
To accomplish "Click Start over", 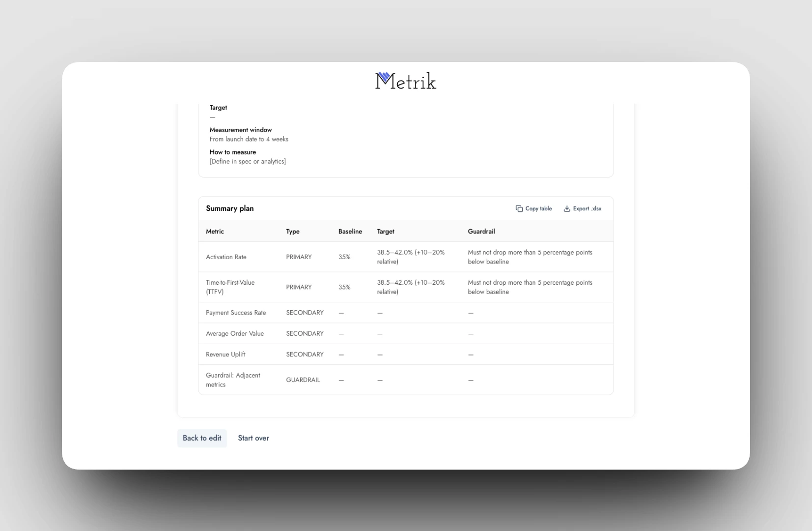I will (x=253, y=438).
